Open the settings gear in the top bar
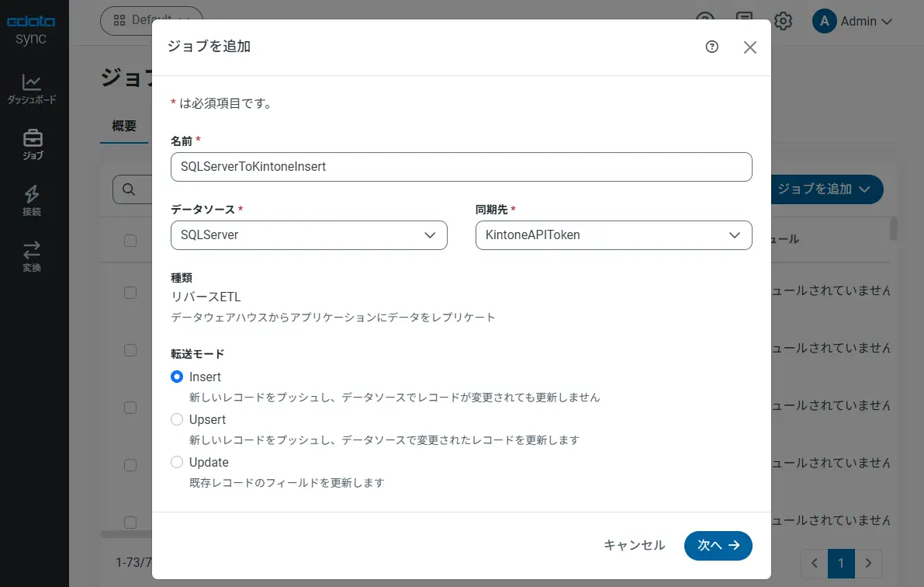924x587 pixels. [783, 21]
